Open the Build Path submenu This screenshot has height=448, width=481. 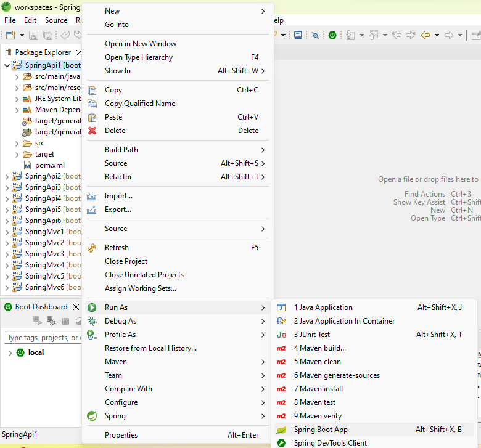(x=178, y=150)
